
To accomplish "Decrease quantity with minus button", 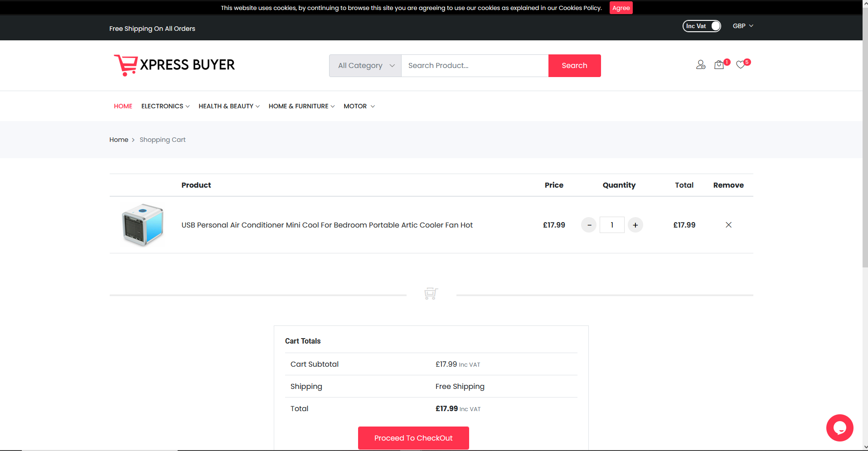I will (x=589, y=225).
